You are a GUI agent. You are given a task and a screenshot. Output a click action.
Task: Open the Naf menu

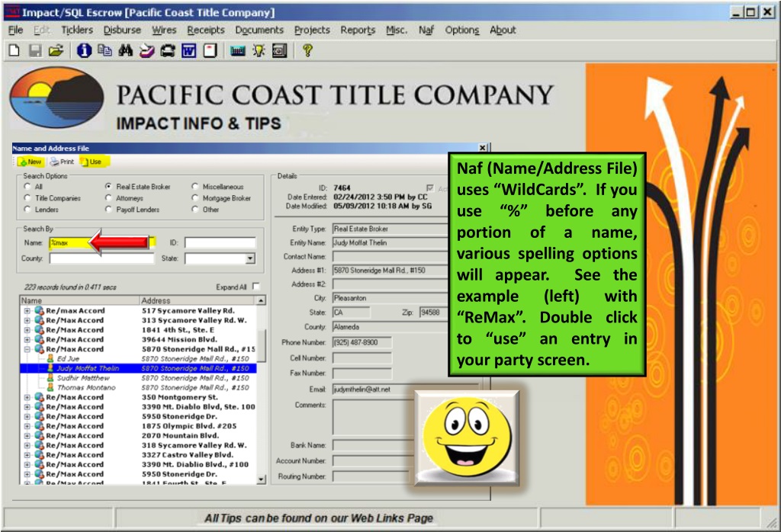pos(426,30)
